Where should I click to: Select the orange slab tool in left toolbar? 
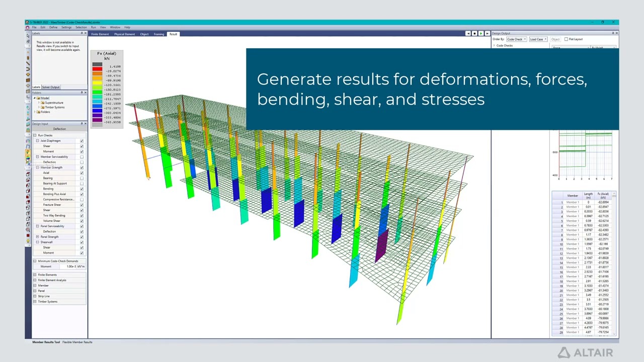pos(28,74)
